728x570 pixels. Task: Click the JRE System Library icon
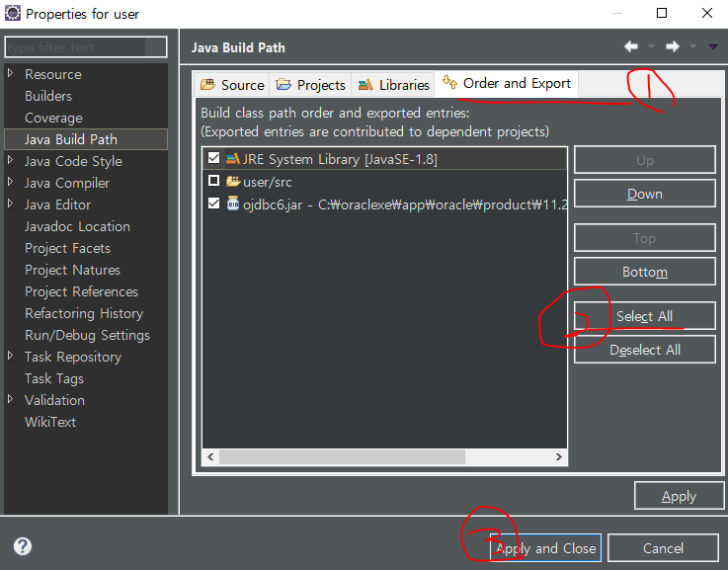pyautogui.click(x=232, y=159)
